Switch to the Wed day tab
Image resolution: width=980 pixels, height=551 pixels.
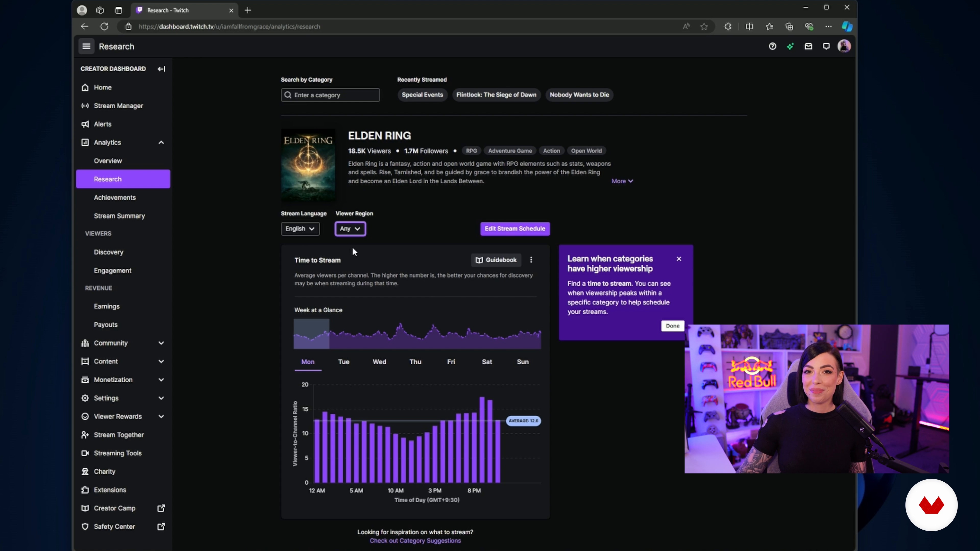(x=379, y=362)
